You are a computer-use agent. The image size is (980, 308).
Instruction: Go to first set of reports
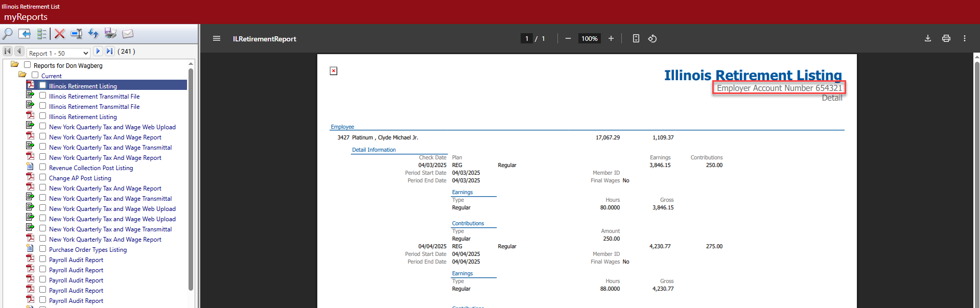point(8,51)
